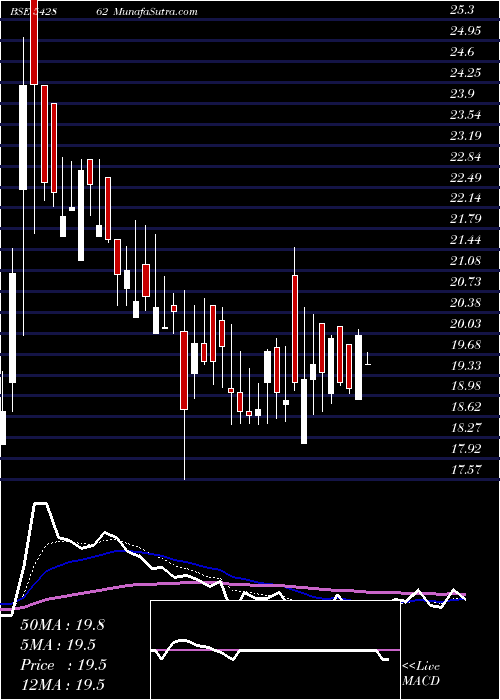
Task: Click the 23.54 price axis label
Action: point(465,115)
